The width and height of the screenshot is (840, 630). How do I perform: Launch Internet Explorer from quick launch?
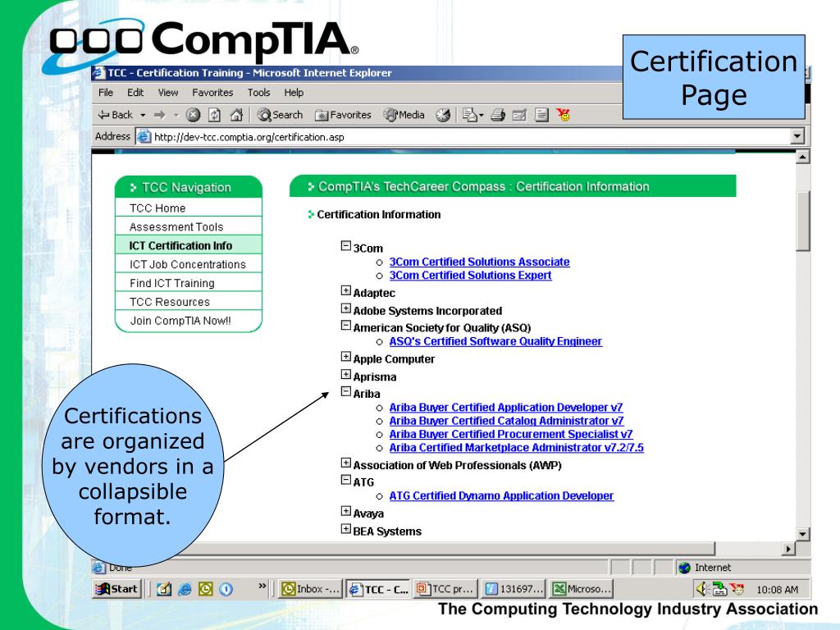(185, 589)
